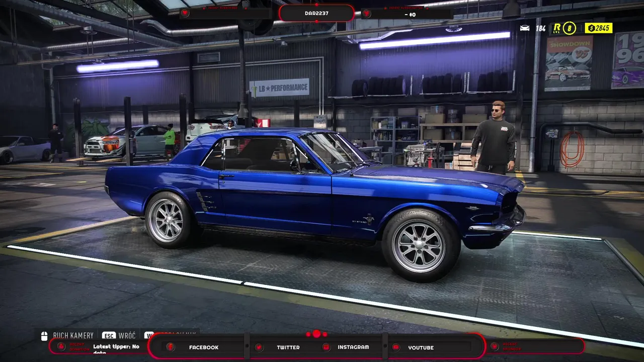Click the heart icon beside '- $0'

click(x=366, y=14)
